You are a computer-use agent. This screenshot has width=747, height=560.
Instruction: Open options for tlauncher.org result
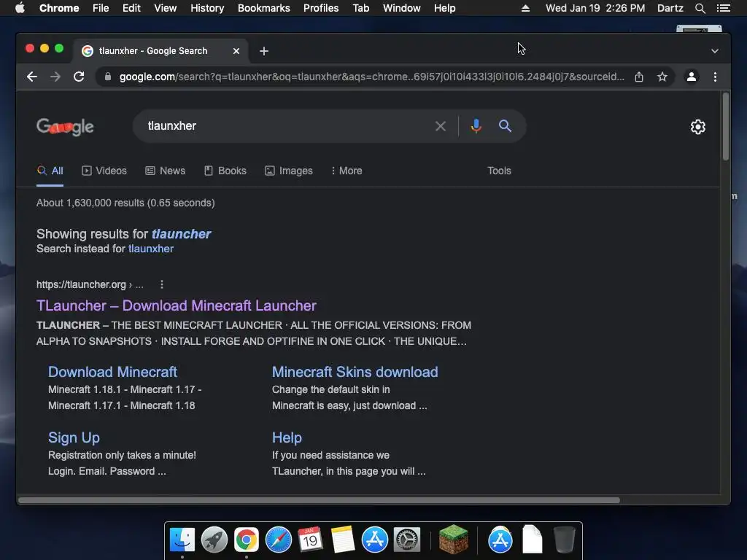pos(162,284)
